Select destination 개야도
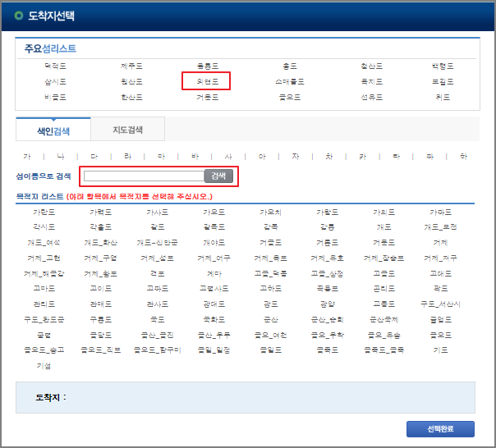Image resolution: width=496 pixels, height=448 pixels. pyautogui.click(x=214, y=243)
